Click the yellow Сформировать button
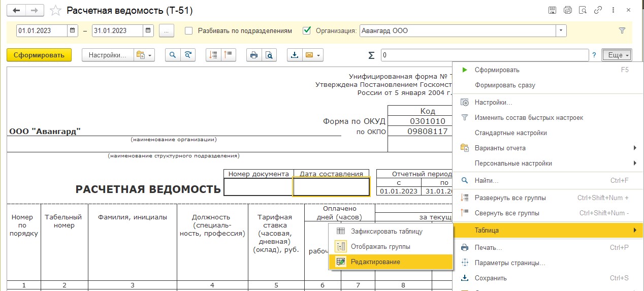The height and width of the screenshot is (291, 644). [x=39, y=55]
